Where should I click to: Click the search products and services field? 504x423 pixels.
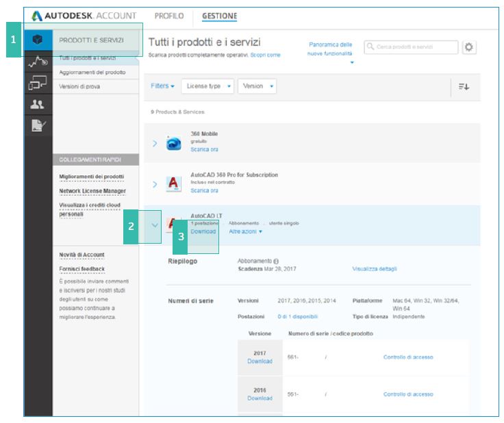pos(411,47)
